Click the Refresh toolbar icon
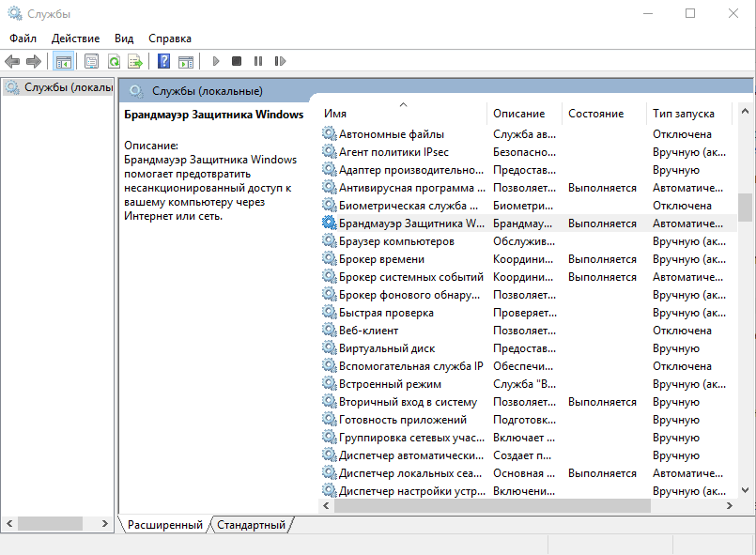This screenshot has width=756, height=555. (114, 61)
